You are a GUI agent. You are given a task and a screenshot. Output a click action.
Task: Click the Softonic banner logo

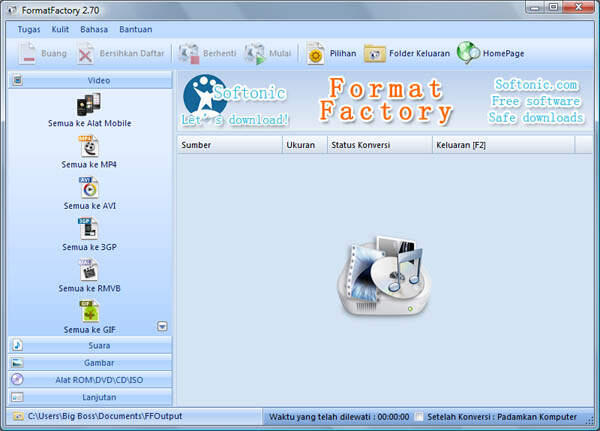[235, 101]
